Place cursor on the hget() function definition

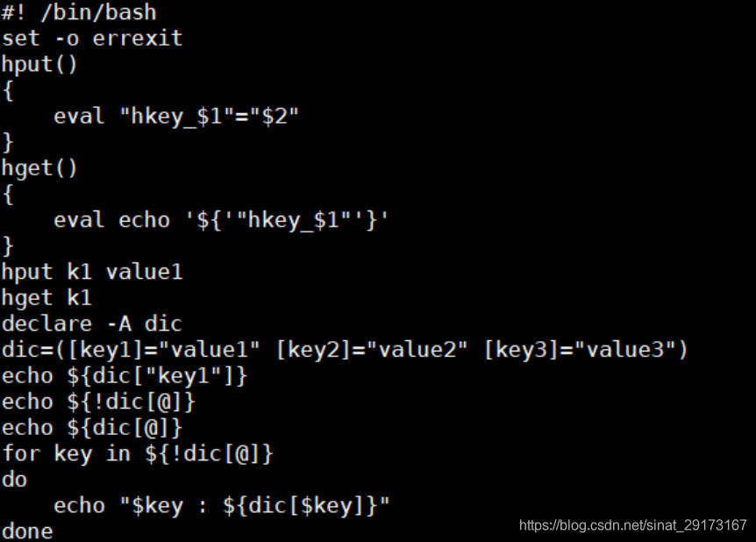(39, 168)
